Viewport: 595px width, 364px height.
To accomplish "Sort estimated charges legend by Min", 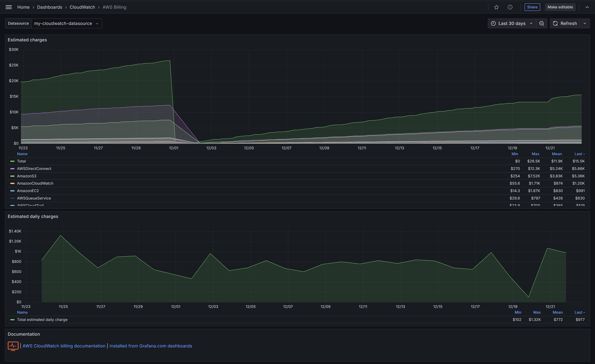I will pyautogui.click(x=515, y=154).
